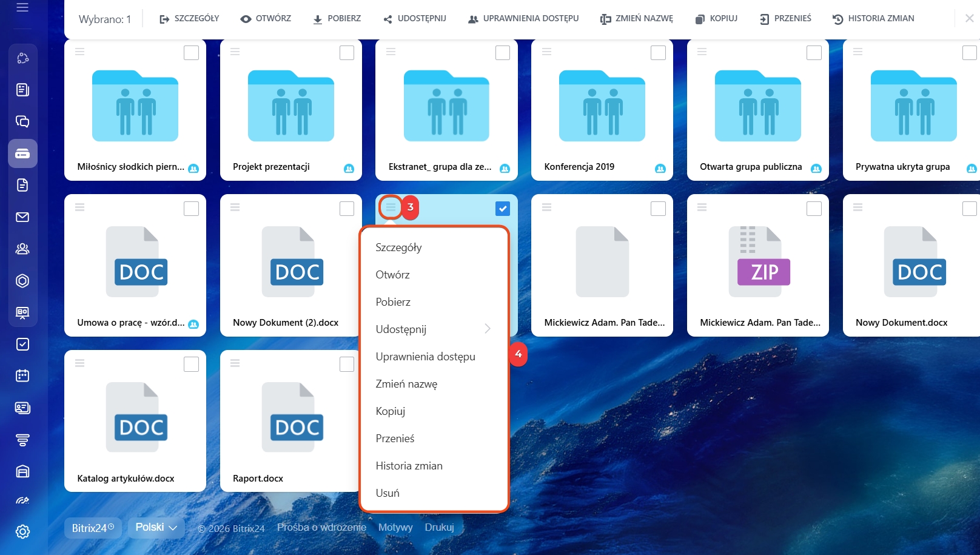Click the shared badge on Konferencja 2019

click(660, 169)
